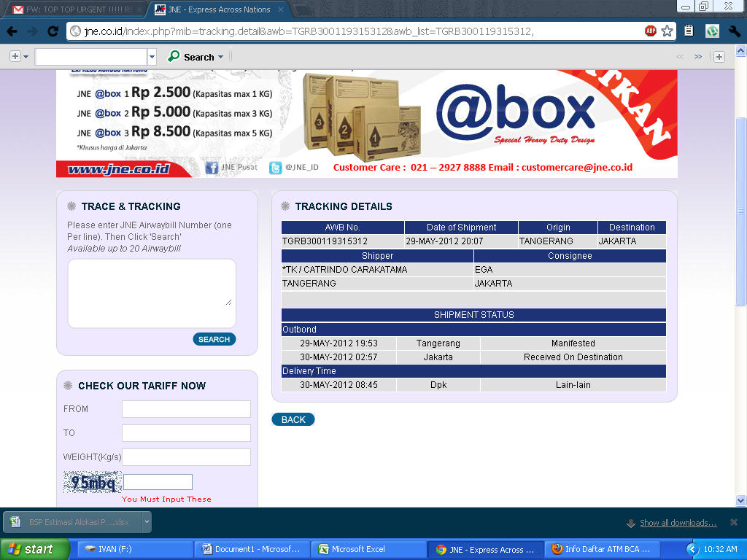Click the page scrollbar down arrow

click(x=741, y=500)
